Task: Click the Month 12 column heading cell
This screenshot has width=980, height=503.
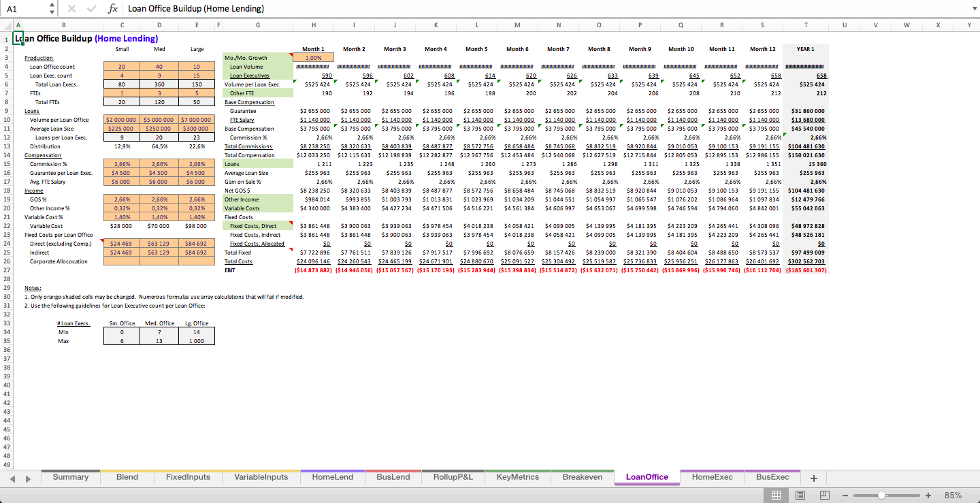Action: tap(762, 49)
